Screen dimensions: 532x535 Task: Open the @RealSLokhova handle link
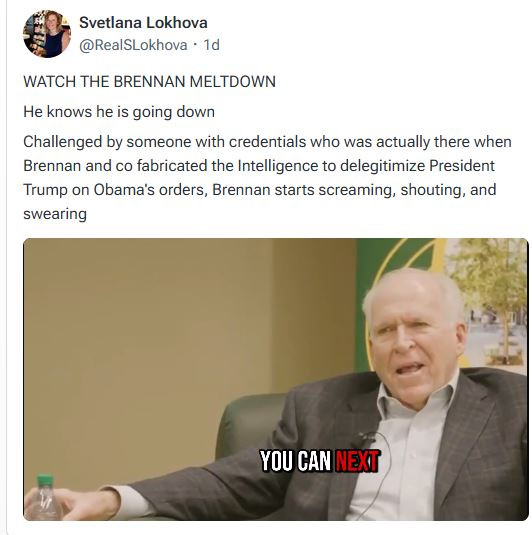(133, 45)
